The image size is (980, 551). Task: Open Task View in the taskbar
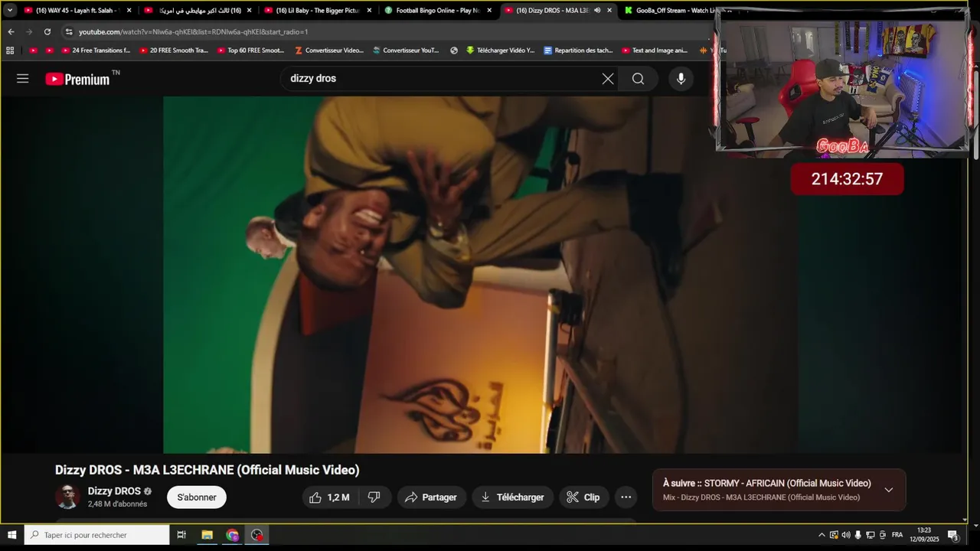(x=181, y=535)
